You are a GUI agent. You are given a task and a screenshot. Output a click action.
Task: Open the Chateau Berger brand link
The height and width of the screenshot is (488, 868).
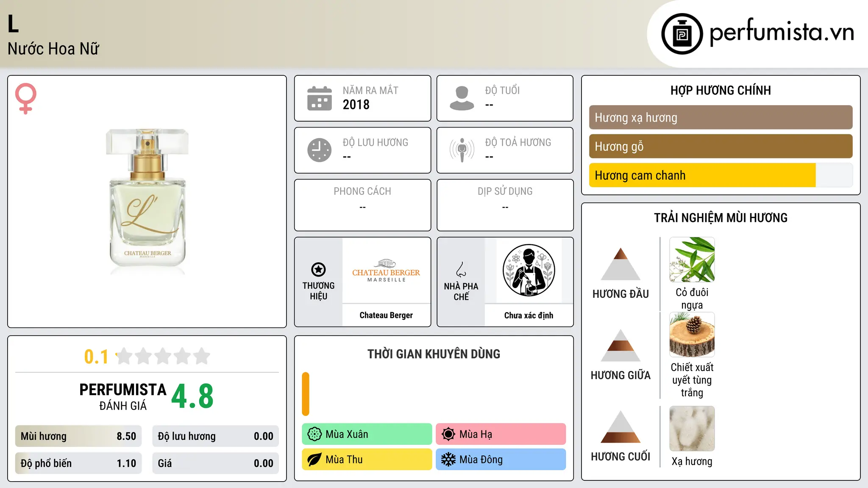(386, 315)
